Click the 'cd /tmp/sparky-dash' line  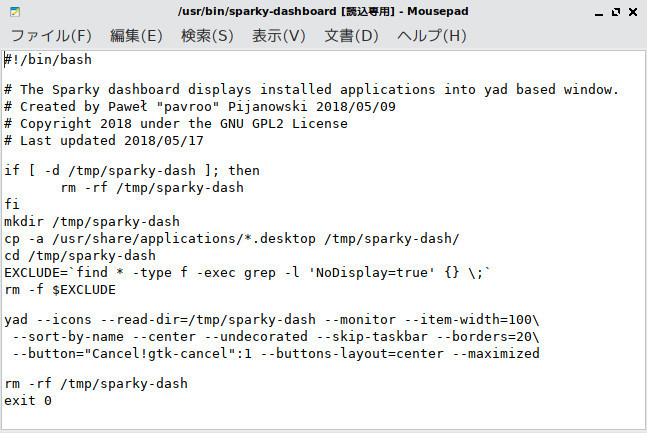(80, 256)
